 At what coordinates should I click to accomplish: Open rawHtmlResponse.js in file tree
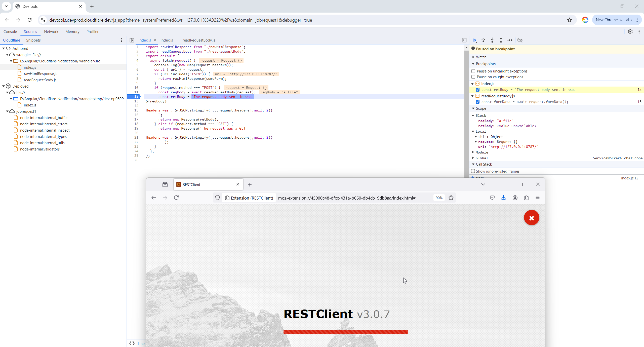pyautogui.click(x=40, y=74)
